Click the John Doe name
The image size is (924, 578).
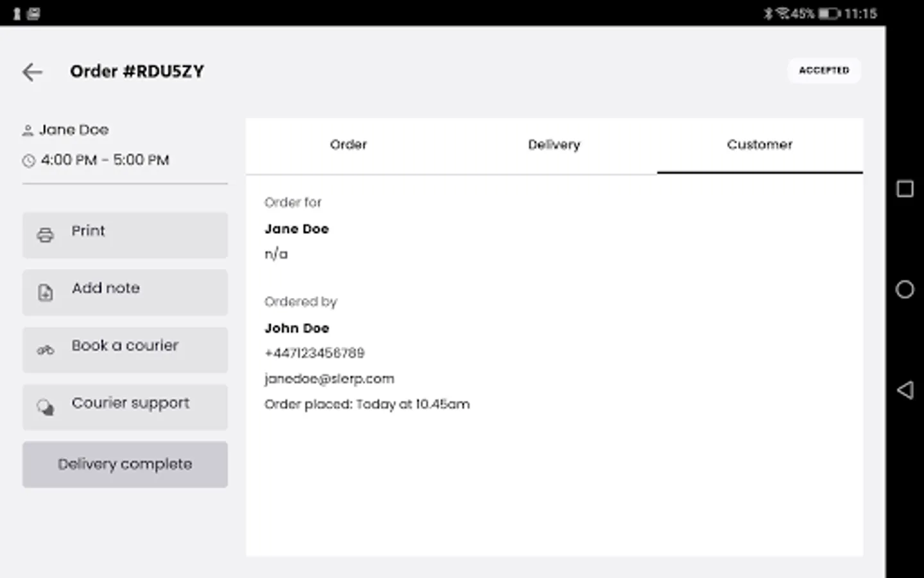pyautogui.click(x=296, y=328)
